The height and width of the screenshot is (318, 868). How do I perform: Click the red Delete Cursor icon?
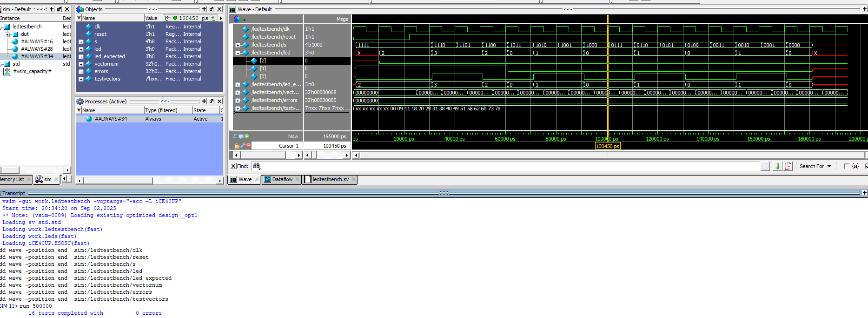coord(249,146)
